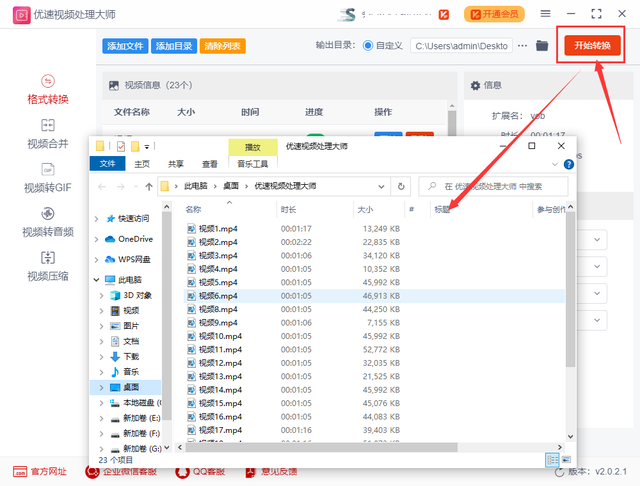Viewport: 640px width, 486px height.
Task: Click the OneDrive cloud icon in tree
Action: (110, 239)
